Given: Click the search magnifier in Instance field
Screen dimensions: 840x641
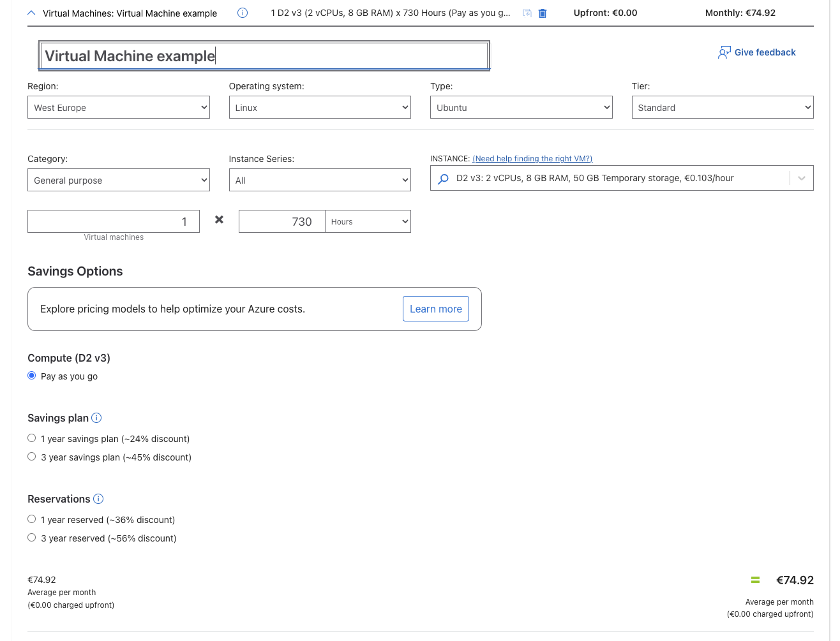Looking at the screenshot, I should click(443, 179).
